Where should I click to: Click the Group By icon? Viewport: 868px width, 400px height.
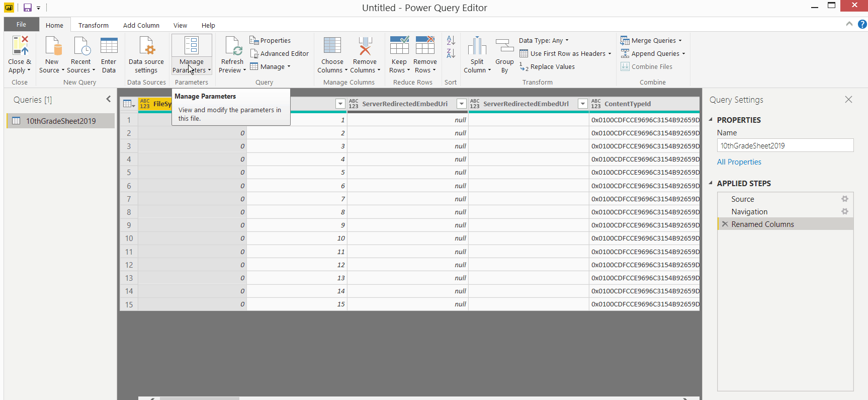click(504, 45)
